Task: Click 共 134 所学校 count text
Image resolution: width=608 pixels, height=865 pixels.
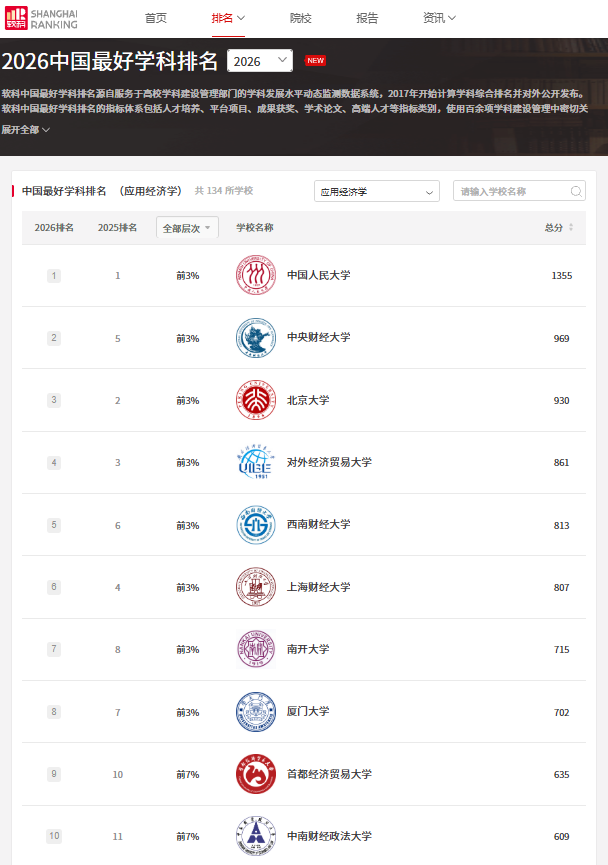Action: (224, 190)
